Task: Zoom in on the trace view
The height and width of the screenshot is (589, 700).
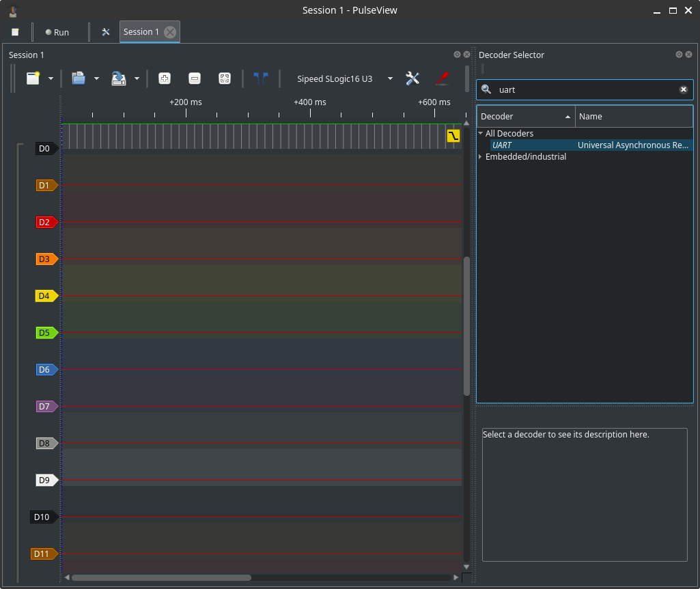Action: tap(165, 78)
